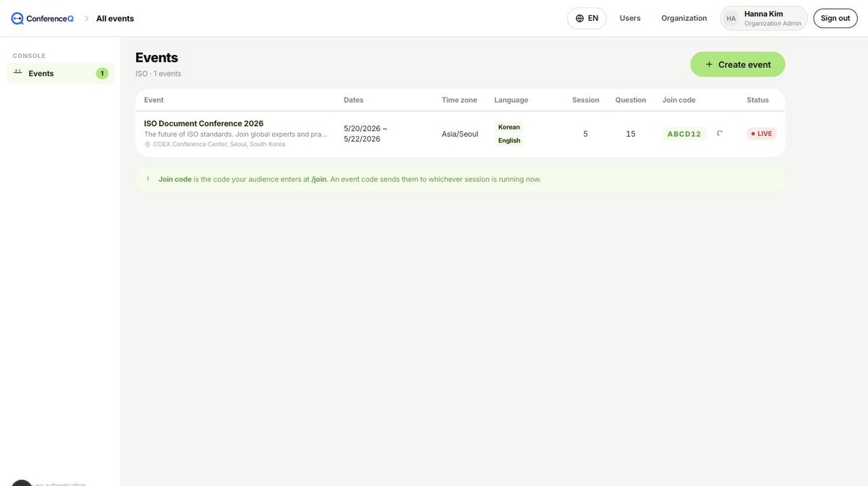Click the Join code column header
Viewport: 868px width, 486px height.
tap(679, 100)
